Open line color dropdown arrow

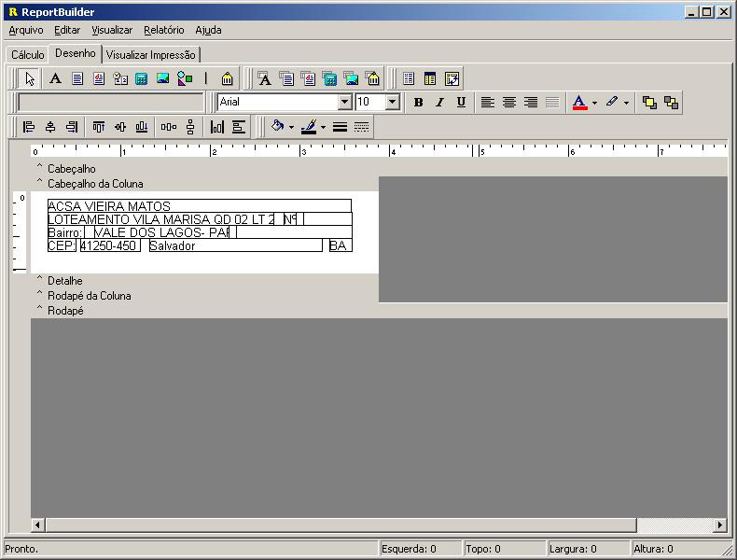(323, 127)
